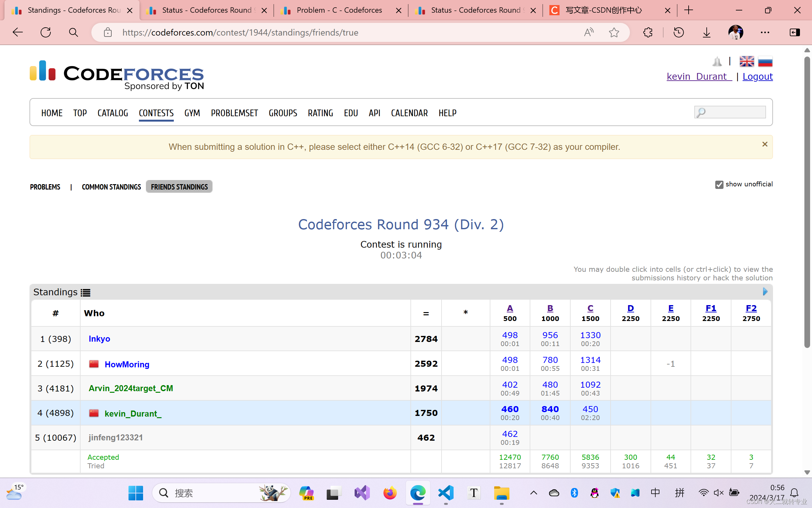Open the weather widget in taskbar
This screenshot has height=508, width=812.
(x=16, y=492)
